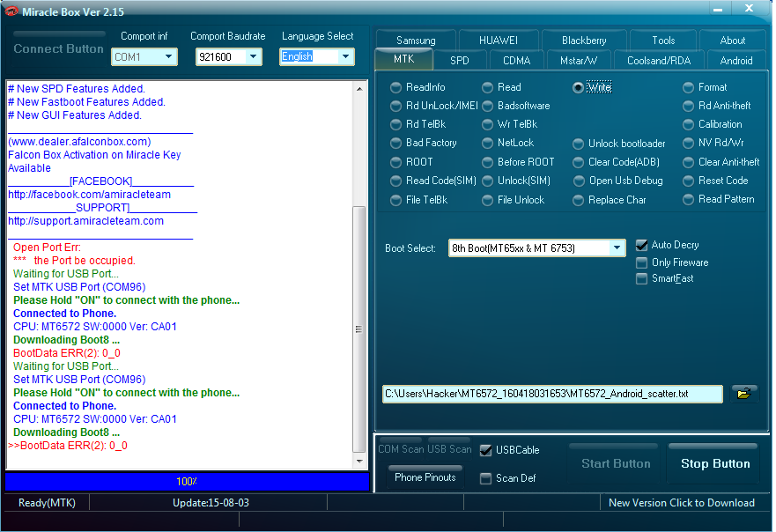Close the Miracle Box window

click(x=749, y=9)
